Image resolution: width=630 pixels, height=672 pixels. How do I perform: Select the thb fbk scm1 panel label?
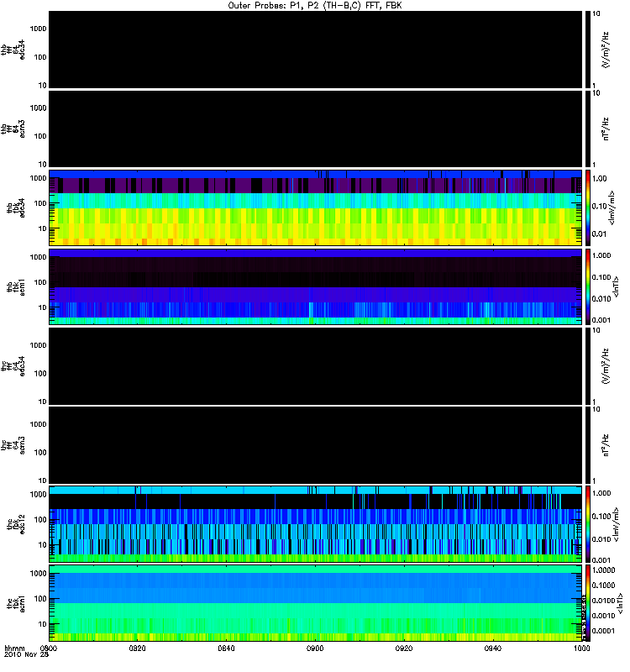coord(16,286)
